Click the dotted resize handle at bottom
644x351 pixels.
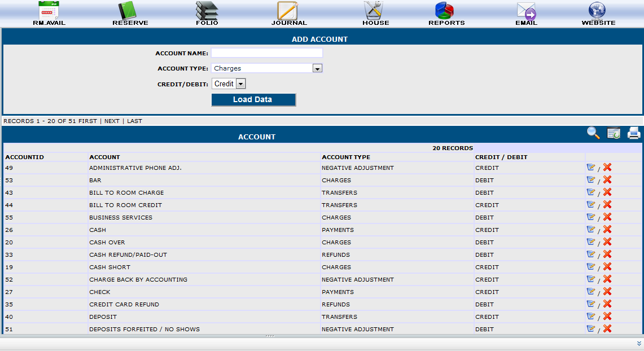tap(270, 336)
